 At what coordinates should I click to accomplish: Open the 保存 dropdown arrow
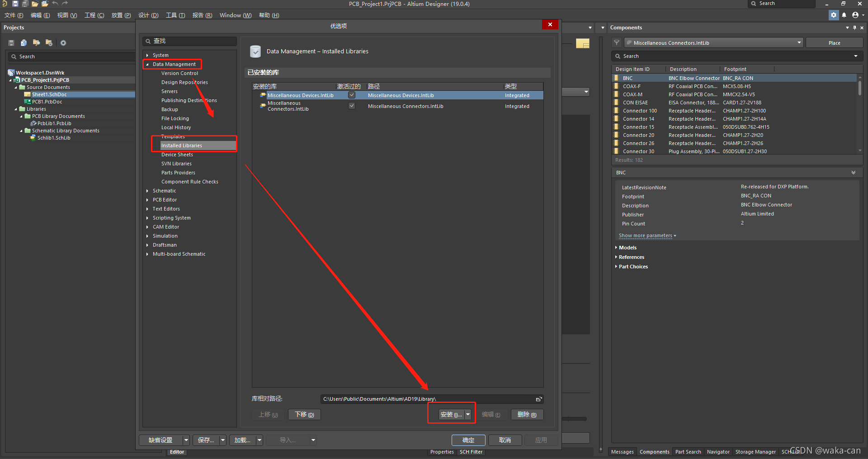click(x=222, y=440)
